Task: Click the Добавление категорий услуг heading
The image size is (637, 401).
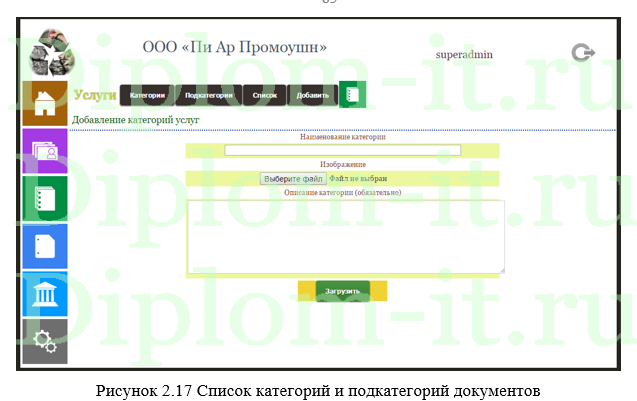Action: pos(136,120)
